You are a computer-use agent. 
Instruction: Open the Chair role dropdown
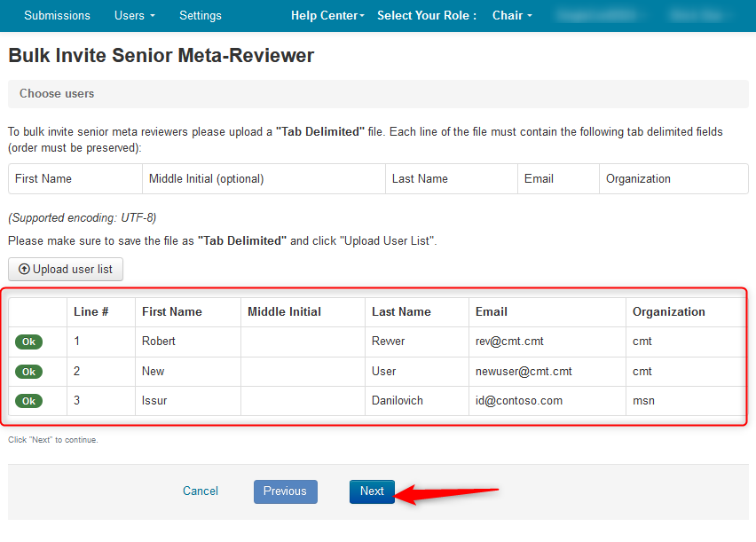point(512,15)
